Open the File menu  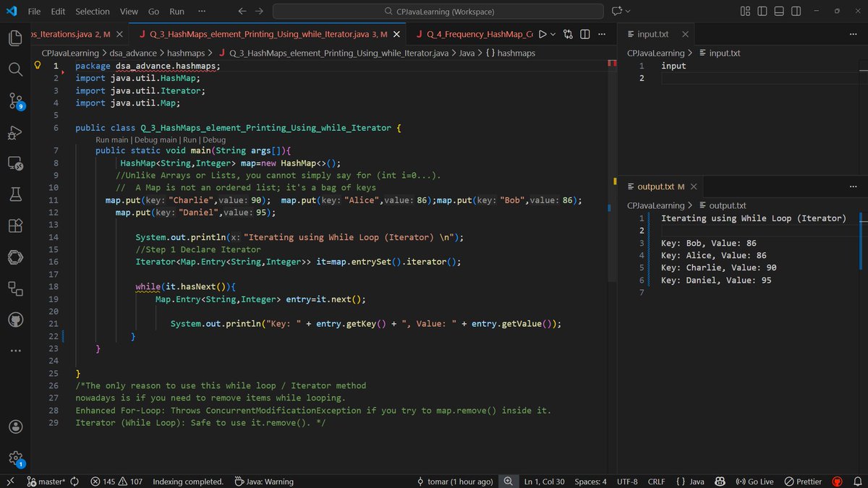coord(34,12)
